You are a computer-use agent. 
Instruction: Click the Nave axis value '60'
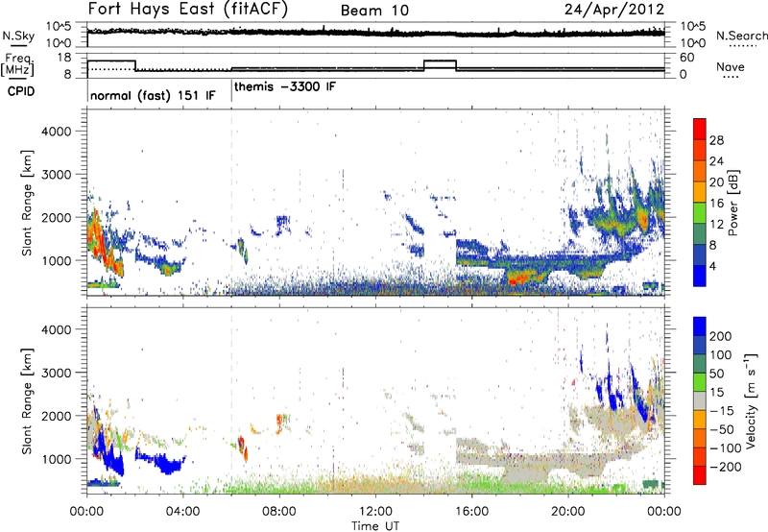click(x=686, y=58)
